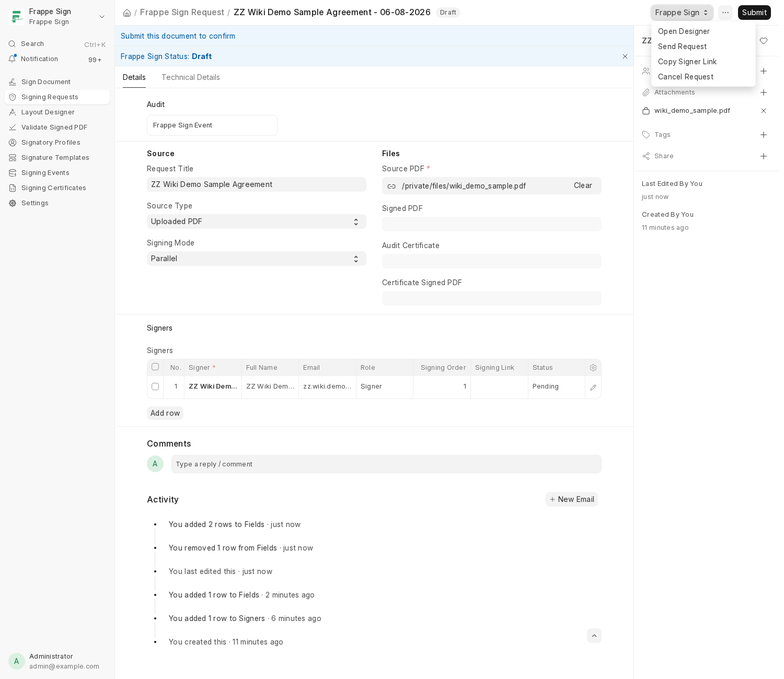Expand the Frappe Sign workspace switcher chevron
Screen dimensions: 784x679
click(102, 17)
